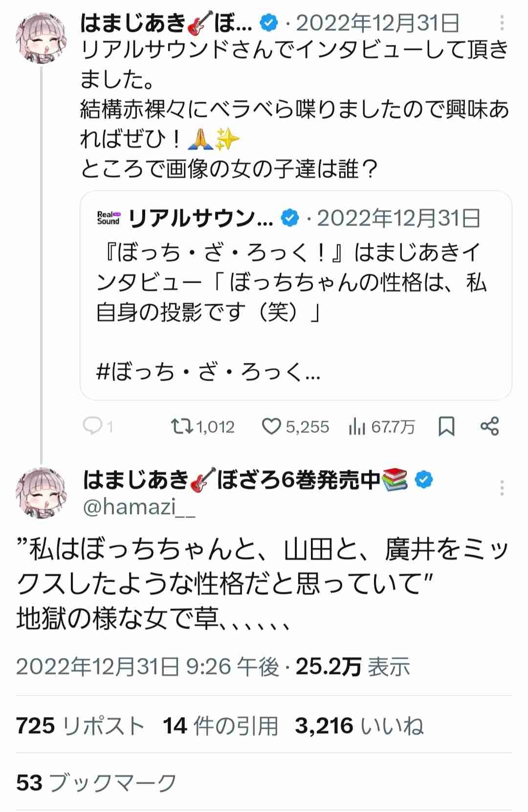The width and height of the screenshot is (528, 812).
Task: Like the first tweet with heart icon
Action: coord(270,427)
